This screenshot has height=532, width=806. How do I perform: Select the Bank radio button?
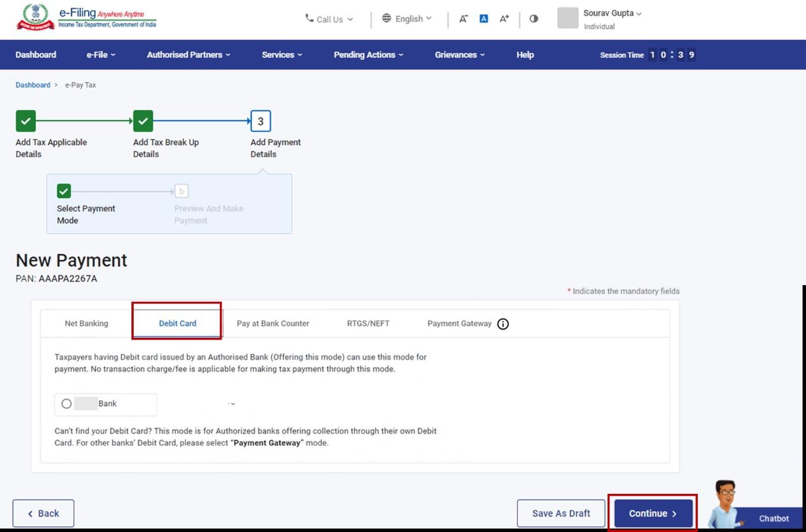67,404
